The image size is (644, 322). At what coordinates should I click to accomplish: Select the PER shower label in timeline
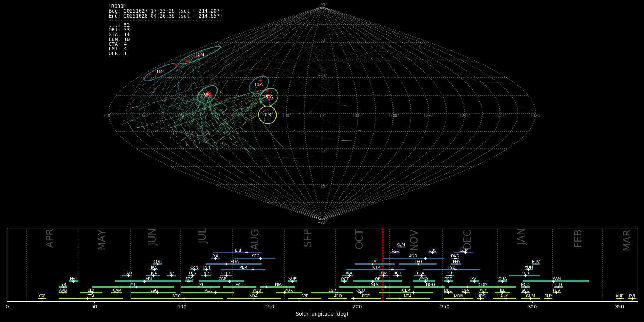pyautogui.click(x=243, y=268)
